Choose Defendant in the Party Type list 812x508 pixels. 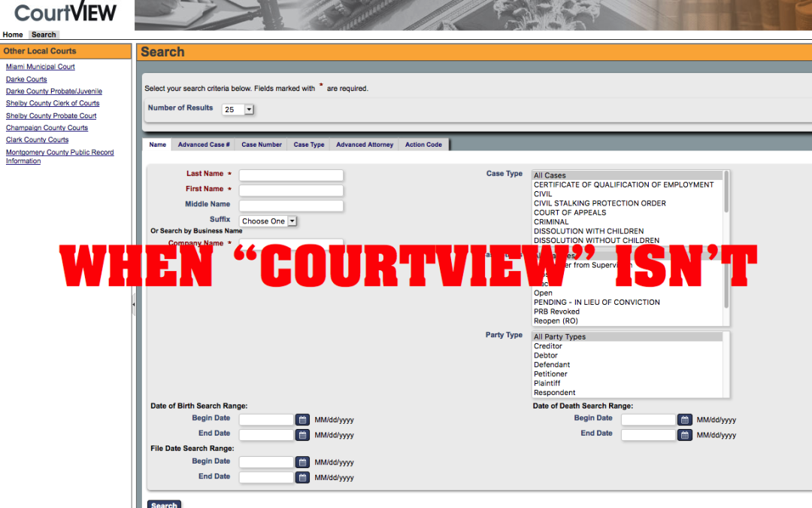coord(551,365)
